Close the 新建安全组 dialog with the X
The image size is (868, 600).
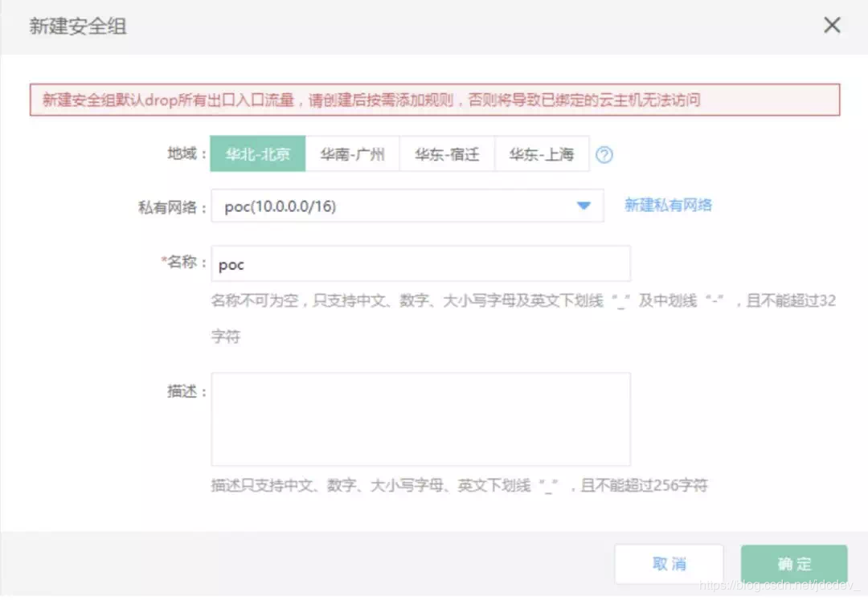(832, 25)
